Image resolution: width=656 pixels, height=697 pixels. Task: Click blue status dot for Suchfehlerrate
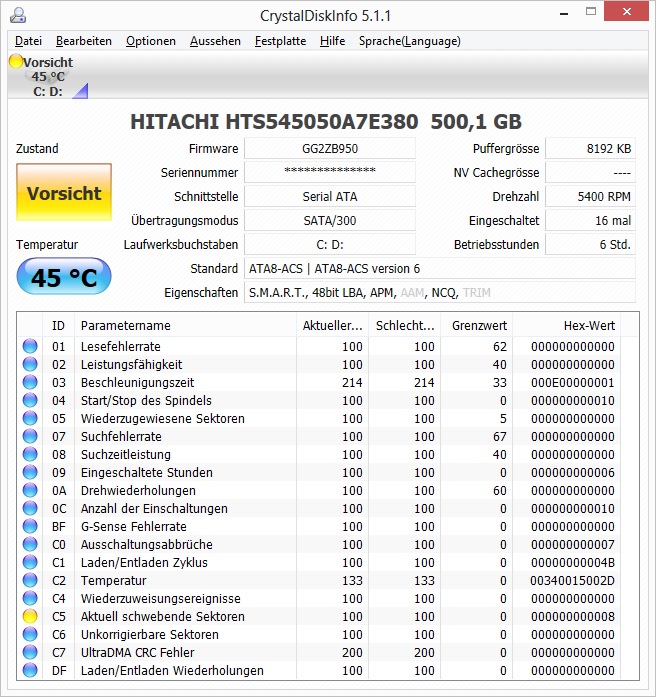[30, 437]
